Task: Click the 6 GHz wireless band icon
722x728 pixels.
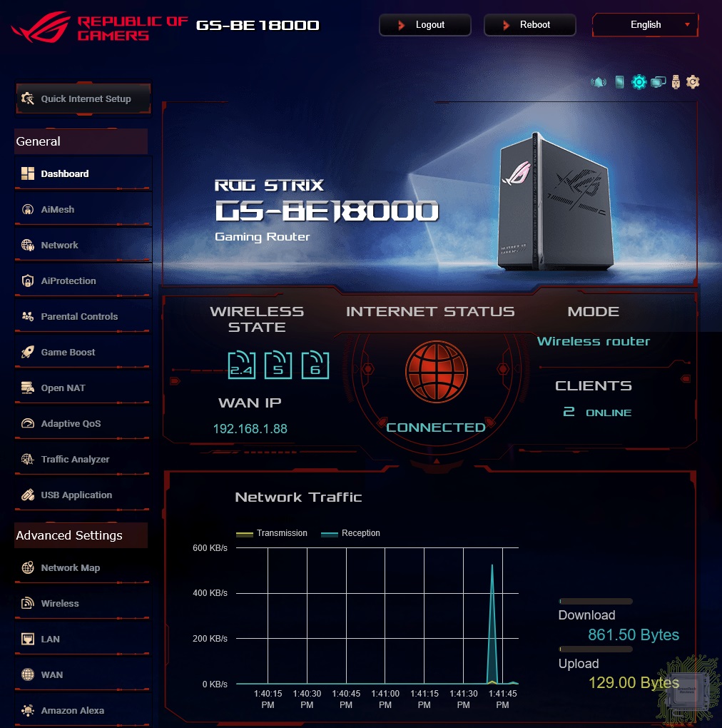Action: (315, 365)
